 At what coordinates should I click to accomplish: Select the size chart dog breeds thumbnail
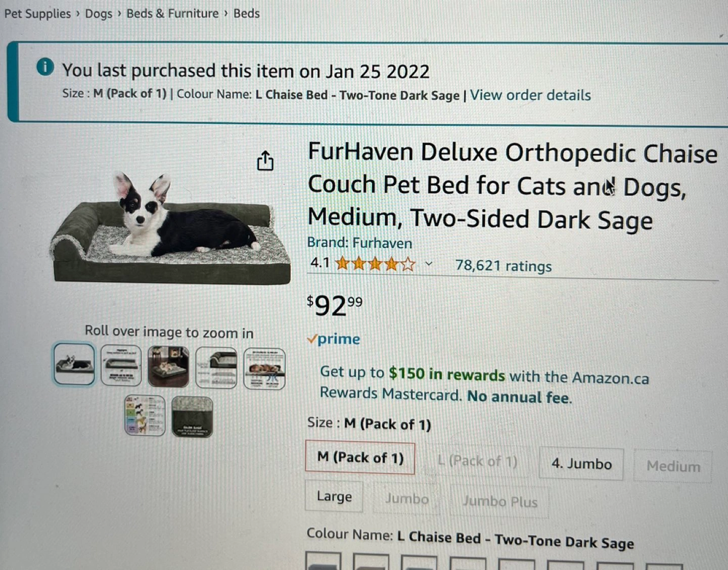145,415
